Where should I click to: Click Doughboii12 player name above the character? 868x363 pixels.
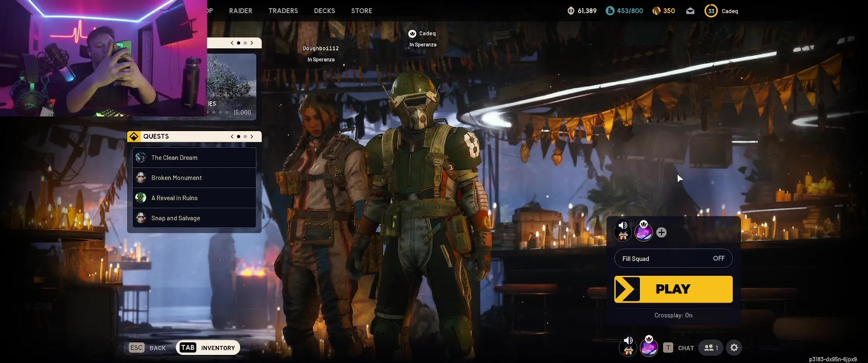point(321,48)
